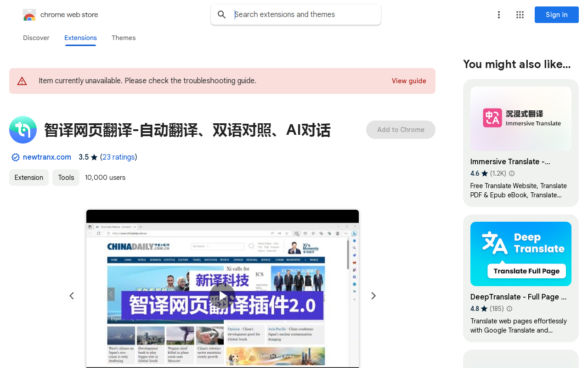The height and width of the screenshot is (368, 588).
Task: Click the 3.5 star rating value
Action: pyautogui.click(x=88, y=157)
